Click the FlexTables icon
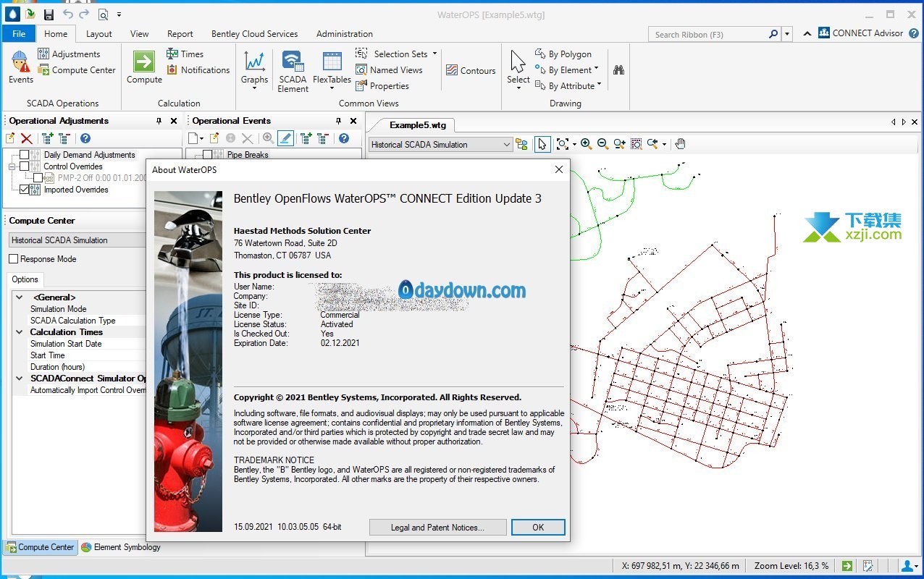924x579 pixels. [x=332, y=62]
